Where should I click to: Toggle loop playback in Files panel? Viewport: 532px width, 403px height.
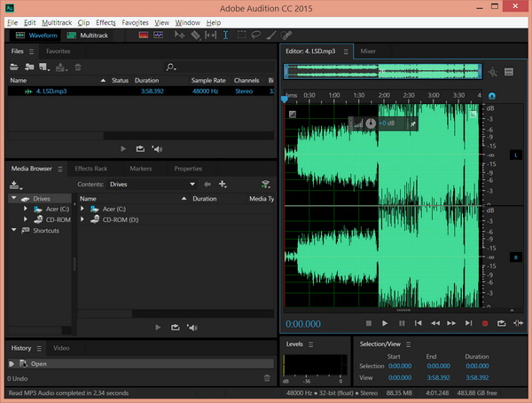(x=140, y=149)
